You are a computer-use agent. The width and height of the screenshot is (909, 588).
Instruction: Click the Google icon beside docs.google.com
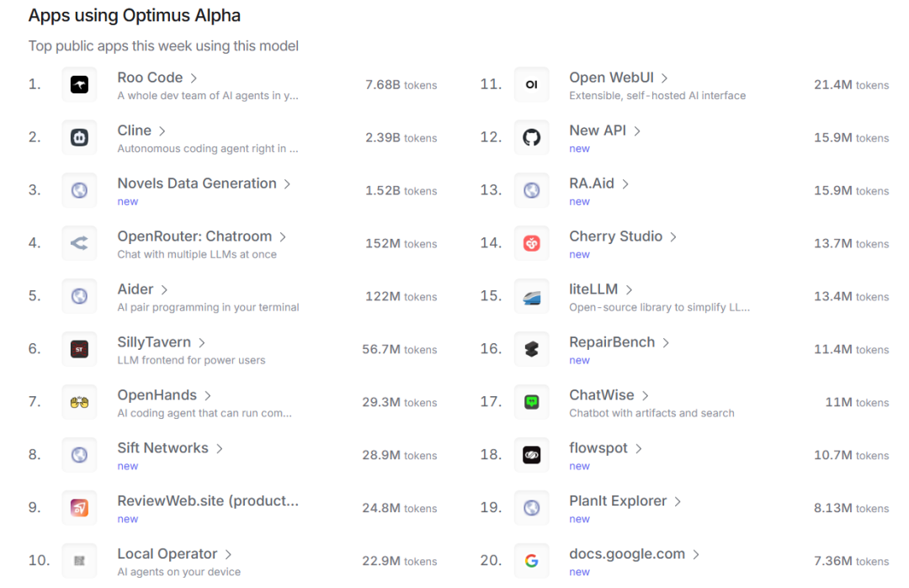(531, 561)
